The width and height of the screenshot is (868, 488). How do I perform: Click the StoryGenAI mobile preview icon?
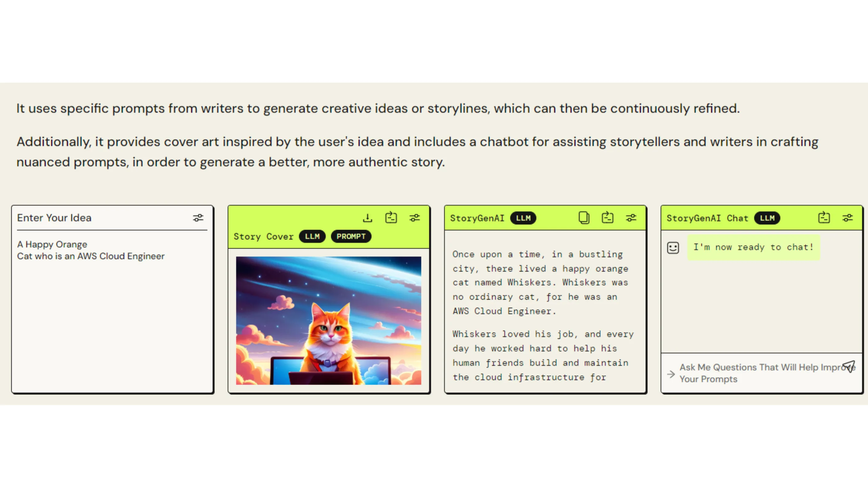pos(583,218)
